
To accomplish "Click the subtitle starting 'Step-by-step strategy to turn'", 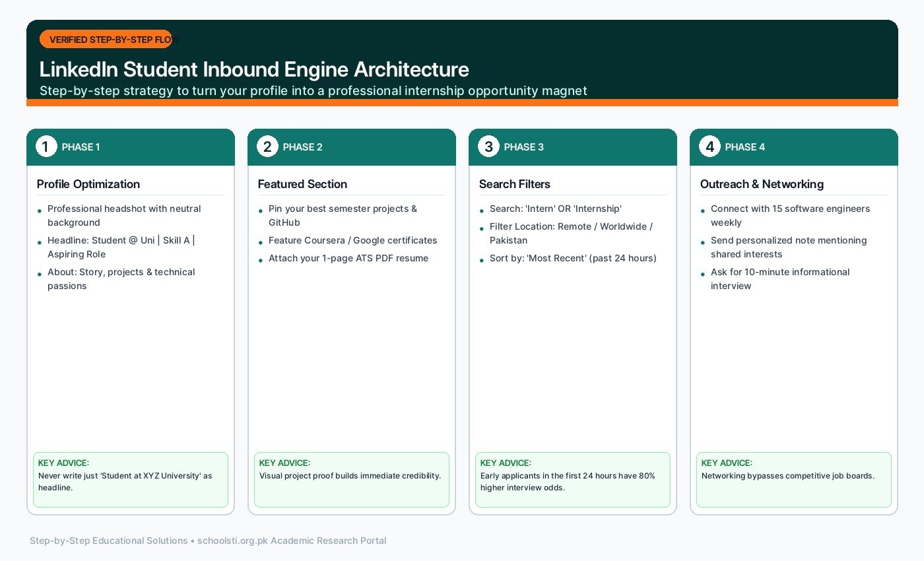I will point(313,90).
